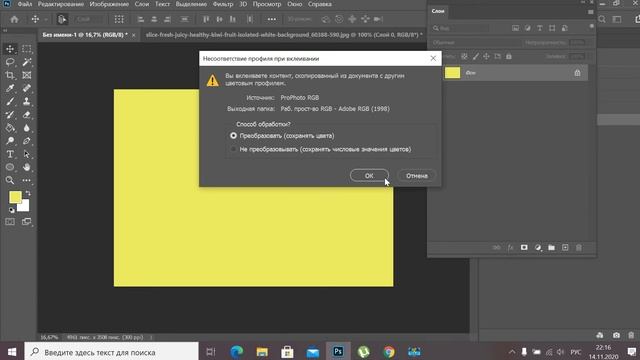
Task: Select the Eyedropper tool
Action: click(x=10, y=88)
